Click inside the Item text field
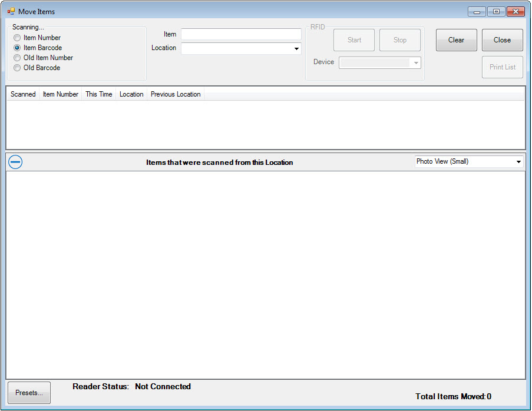The height and width of the screenshot is (411, 532). 241,34
